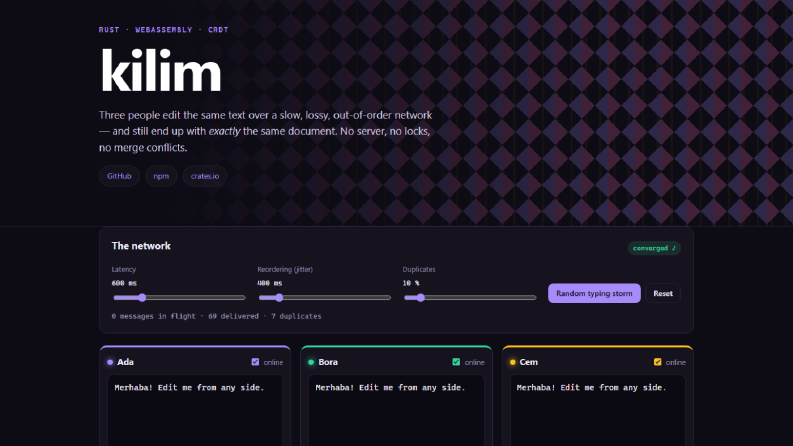Click the messages in flight status line

coord(216,316)
